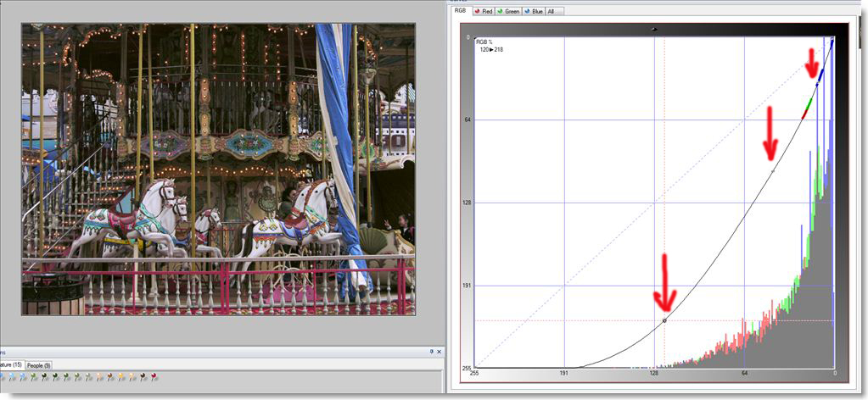
Task: Open the Red channel tab
Action: [484, 11]
